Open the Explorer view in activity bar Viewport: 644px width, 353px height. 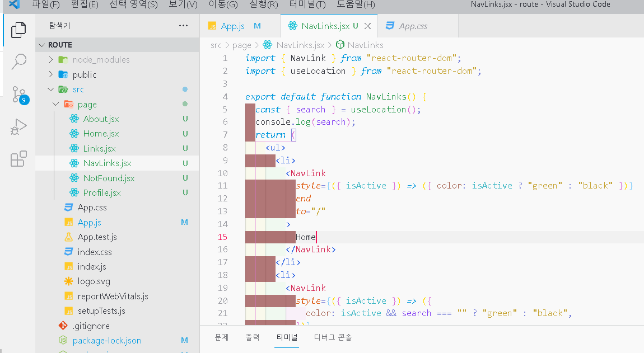[18, 30]
